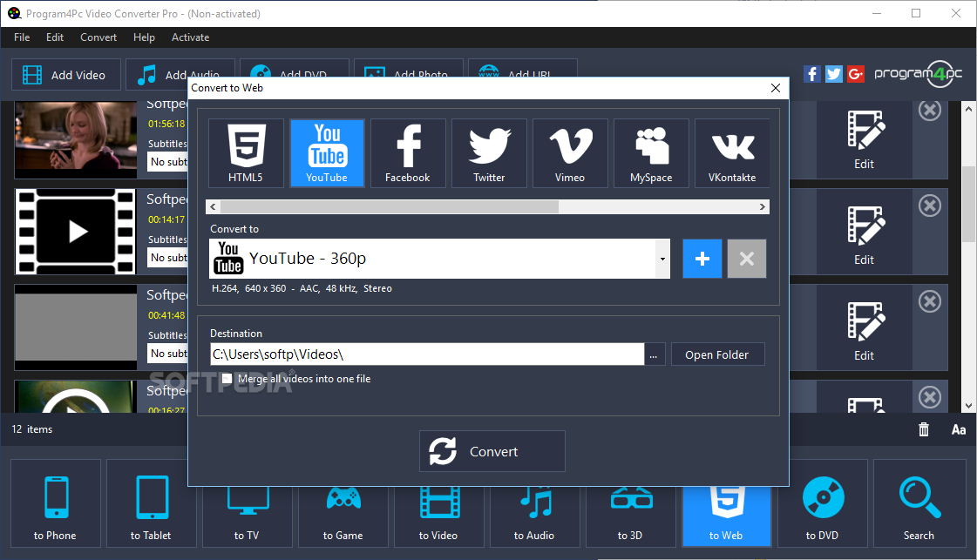Open subtitles dropdown of the 00:14:17 video
The width and height of the screenshot is (977, 560).
pyautogui.click(x=168, y=258)
